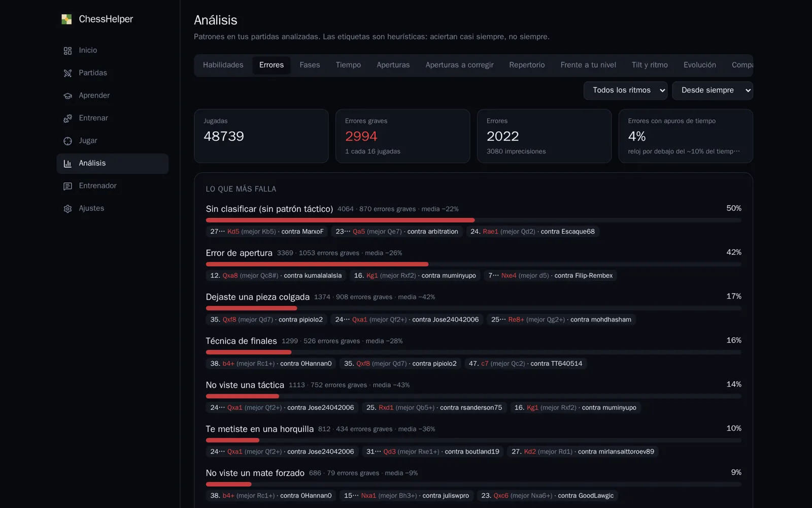Open the Qd3 example against boutland19
The width and height of the screenshot is (812, 508).
(433, 452)
